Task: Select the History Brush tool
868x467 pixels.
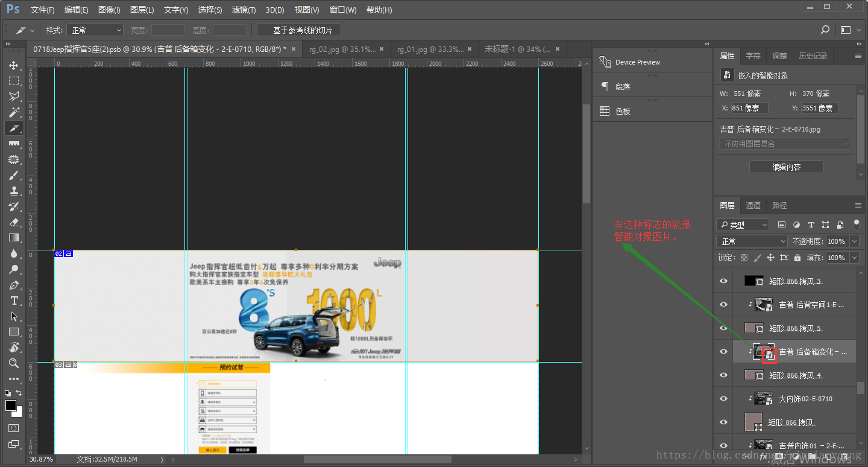Action: (14, 206)
